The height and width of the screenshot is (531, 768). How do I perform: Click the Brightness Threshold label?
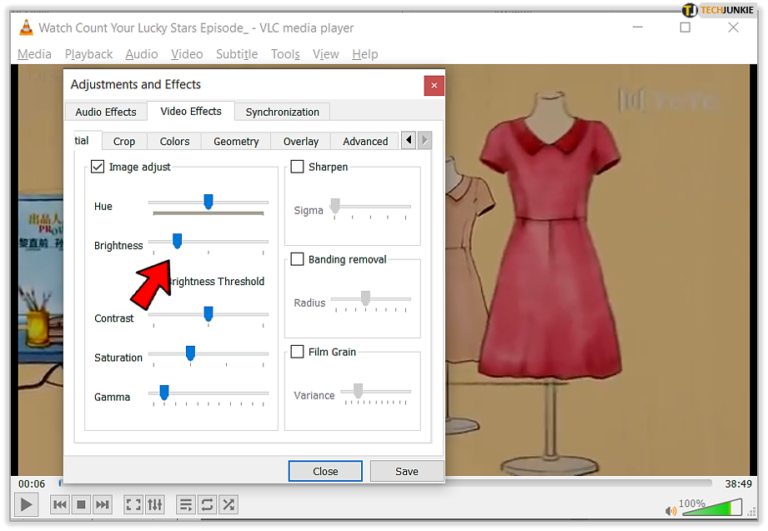click(x=217, y=281)
